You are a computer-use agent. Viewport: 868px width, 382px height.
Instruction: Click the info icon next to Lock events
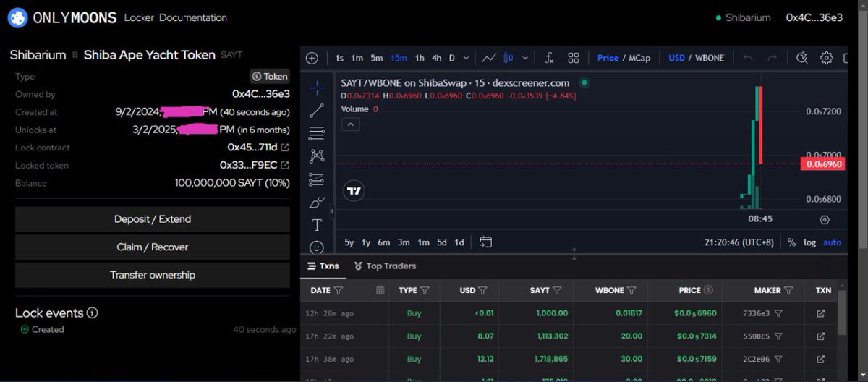pos(92,313)
